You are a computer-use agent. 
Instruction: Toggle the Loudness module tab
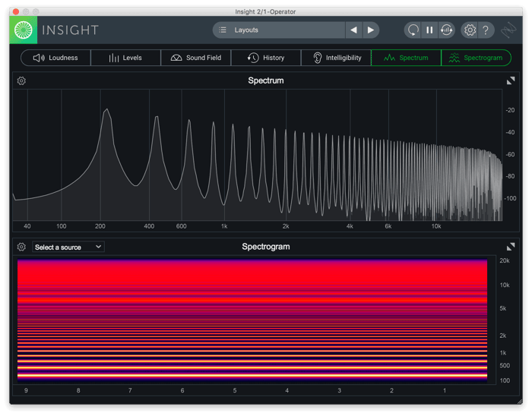56,58
